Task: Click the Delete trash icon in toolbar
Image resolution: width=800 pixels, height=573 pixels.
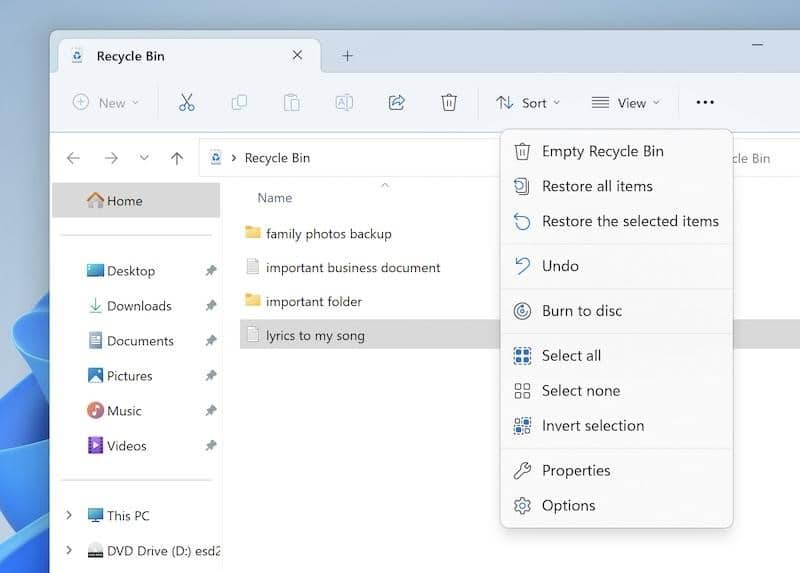Action: point(449,103)
